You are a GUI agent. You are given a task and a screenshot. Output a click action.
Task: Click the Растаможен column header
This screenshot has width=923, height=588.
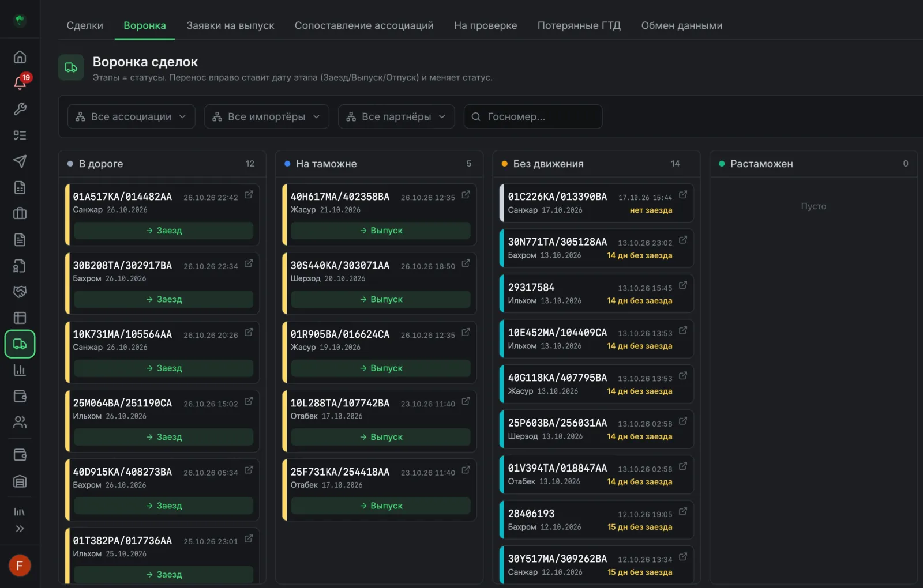[x=813, y=164]
